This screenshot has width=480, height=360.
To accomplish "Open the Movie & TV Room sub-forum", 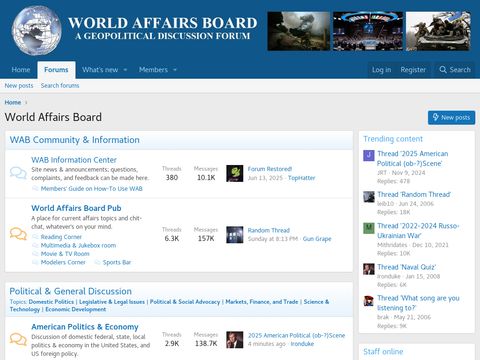I will tap(65, 254).
